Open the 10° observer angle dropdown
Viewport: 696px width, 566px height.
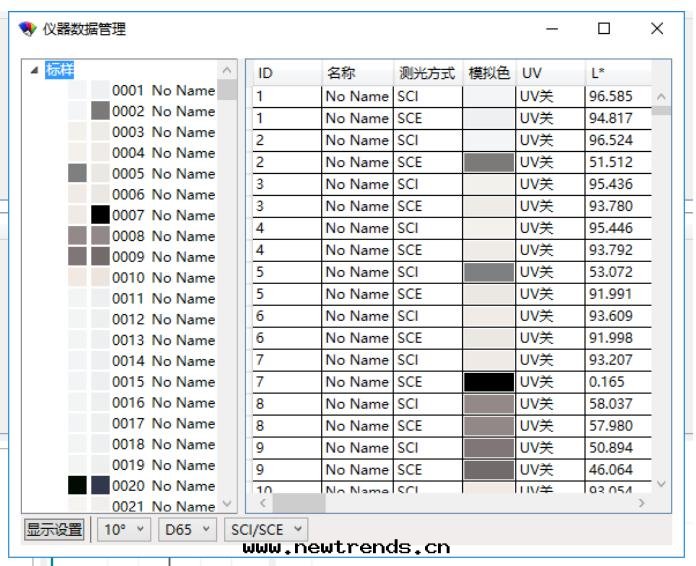[x=122, y=529]
